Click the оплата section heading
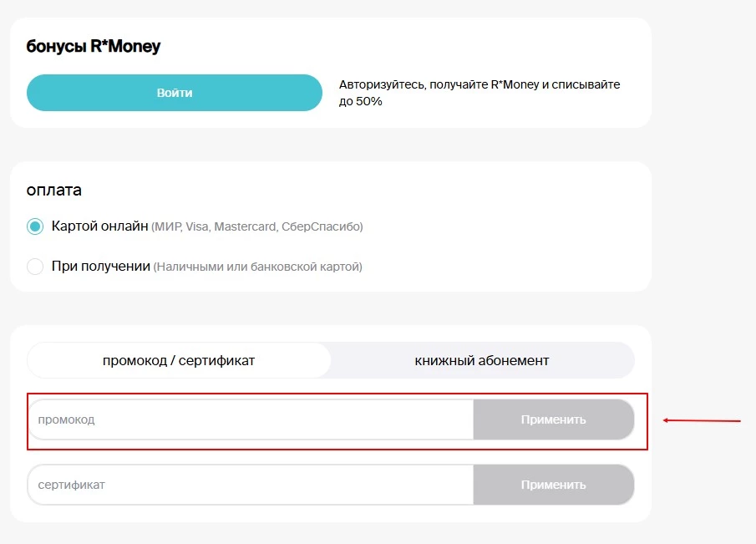Viewport: 756px width, 544px height. click(54, 190)
